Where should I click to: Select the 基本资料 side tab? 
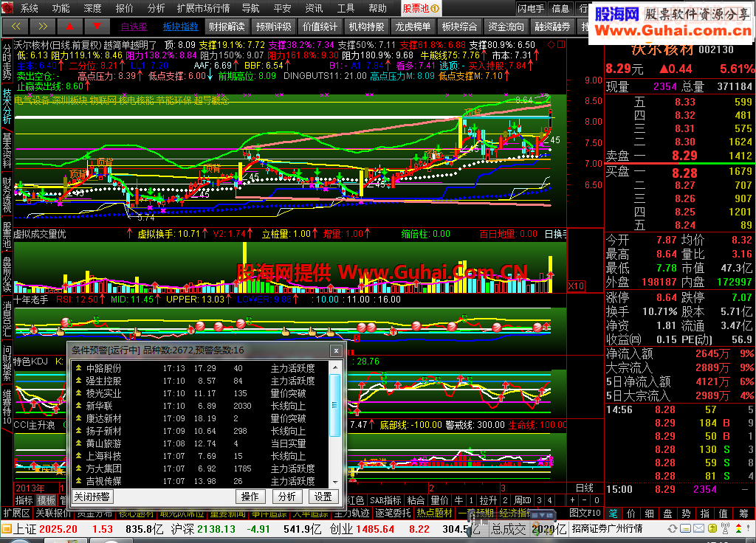[x=7, y=151]
